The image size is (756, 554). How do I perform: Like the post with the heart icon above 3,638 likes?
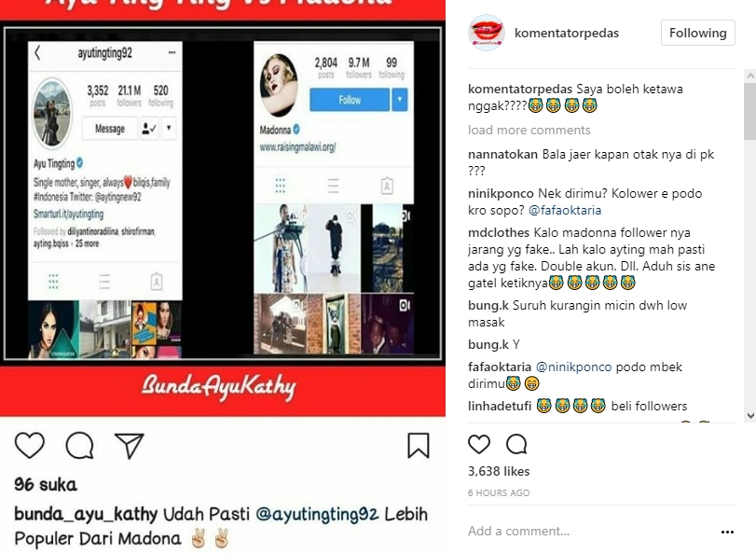pyautogui.click(x=479, y=444)
